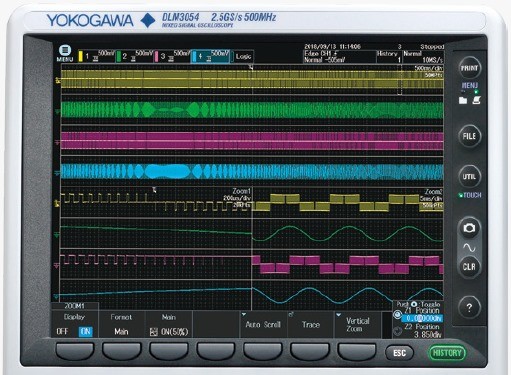Click the channel 3 ground level marker
511x375 pixels.
tap(58, 142)
